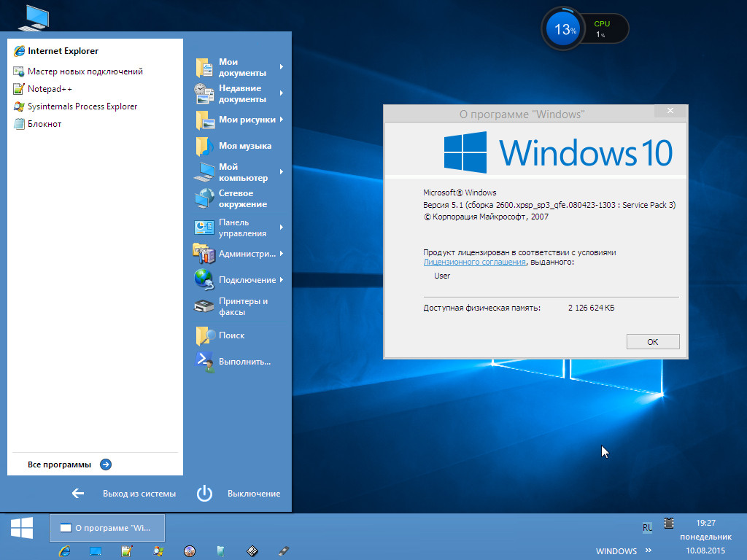Click the memory chip tray icon

pos(668,523)
